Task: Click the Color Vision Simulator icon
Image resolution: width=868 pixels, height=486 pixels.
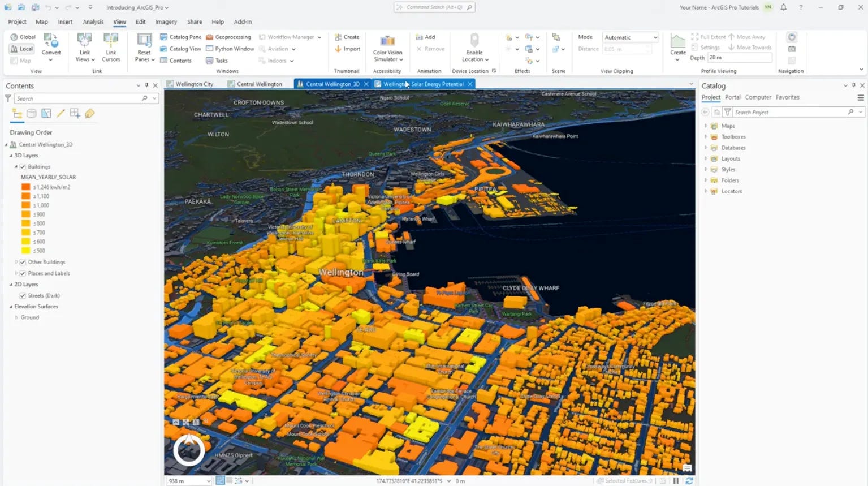Action: [387, 41]
